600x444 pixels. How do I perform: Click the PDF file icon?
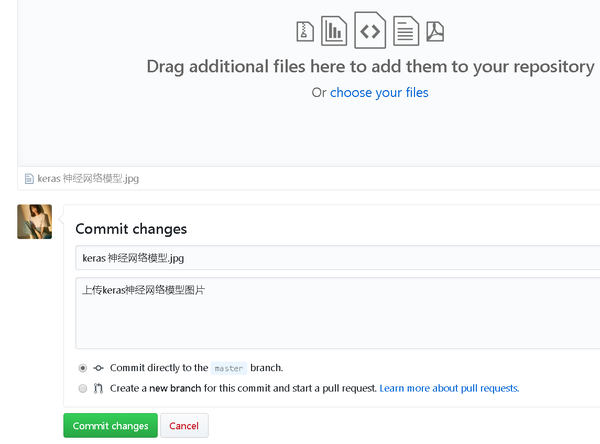(435, 31)
